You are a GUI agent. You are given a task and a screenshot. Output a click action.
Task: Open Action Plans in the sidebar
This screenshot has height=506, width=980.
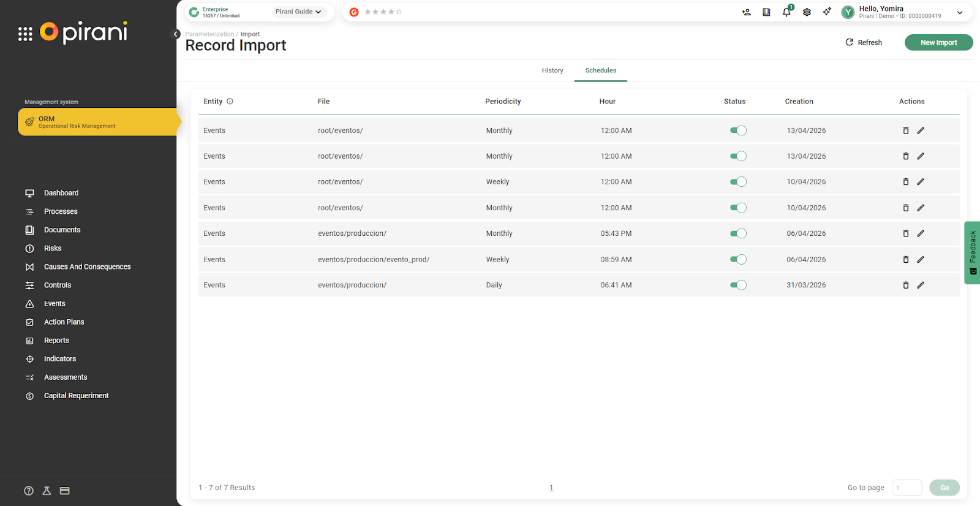tap(64, 322)
